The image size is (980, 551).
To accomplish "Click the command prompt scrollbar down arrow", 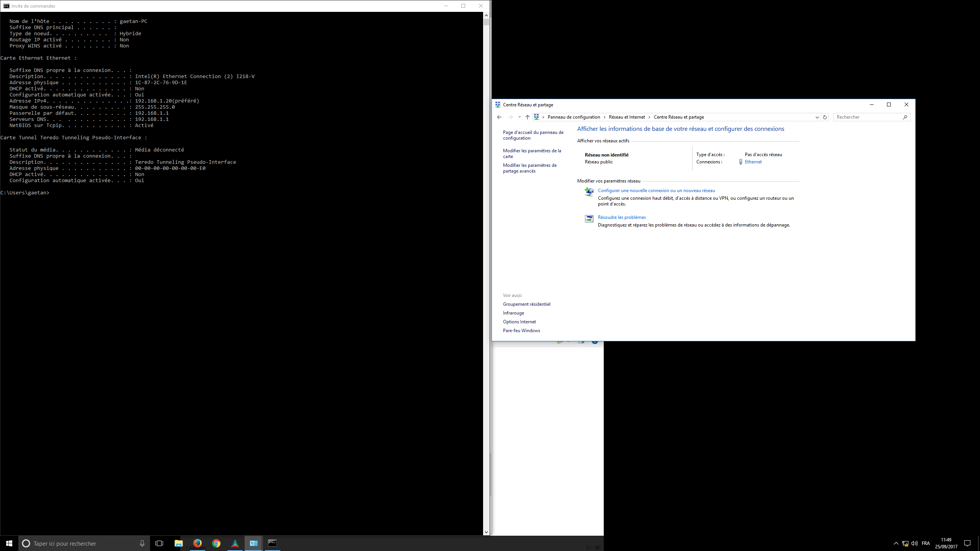I will 486,532.
